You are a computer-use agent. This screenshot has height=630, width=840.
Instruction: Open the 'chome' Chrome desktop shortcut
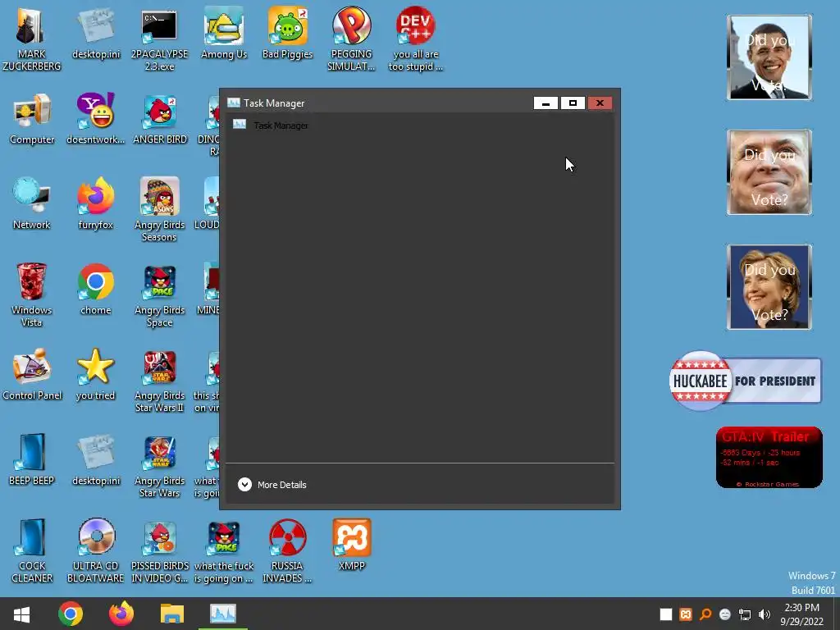[x=95, y=290]
